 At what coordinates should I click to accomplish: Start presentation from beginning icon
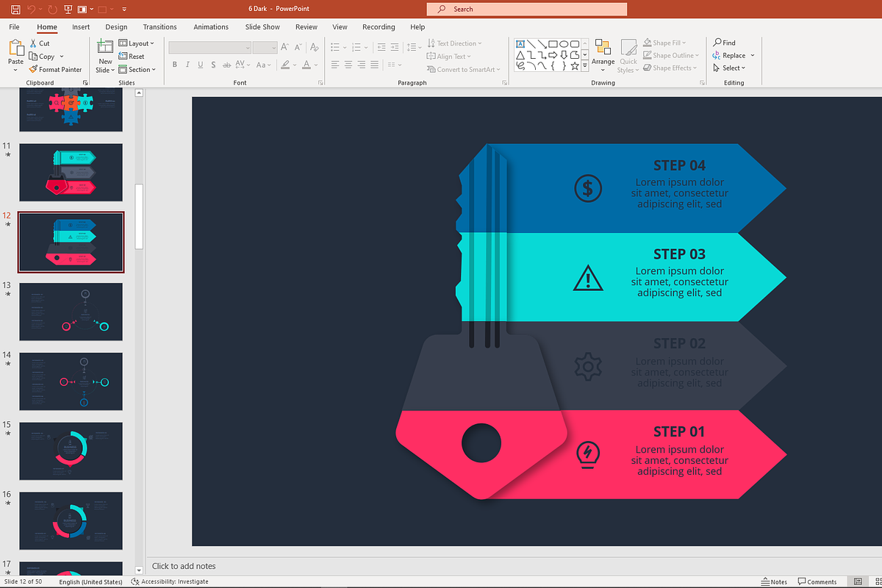pyautogui.click(x=68, y=10)
